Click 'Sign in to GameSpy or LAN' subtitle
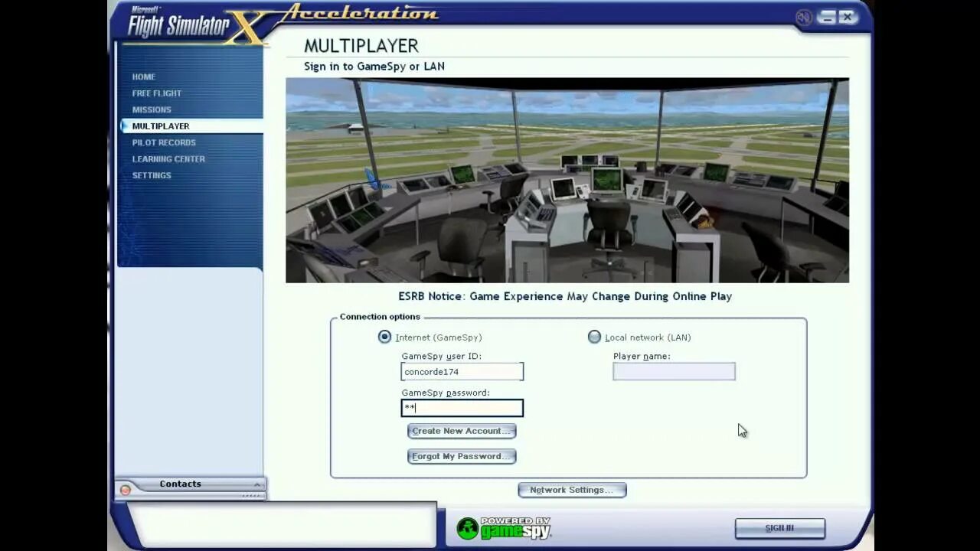980x551 pixels. 374,67
